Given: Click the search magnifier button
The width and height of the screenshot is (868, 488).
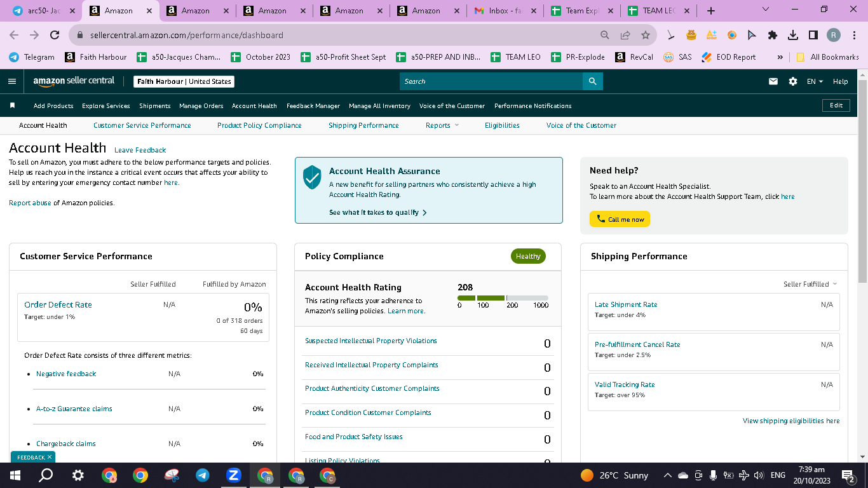Looking at the screenshot, I should pos(592,81).
